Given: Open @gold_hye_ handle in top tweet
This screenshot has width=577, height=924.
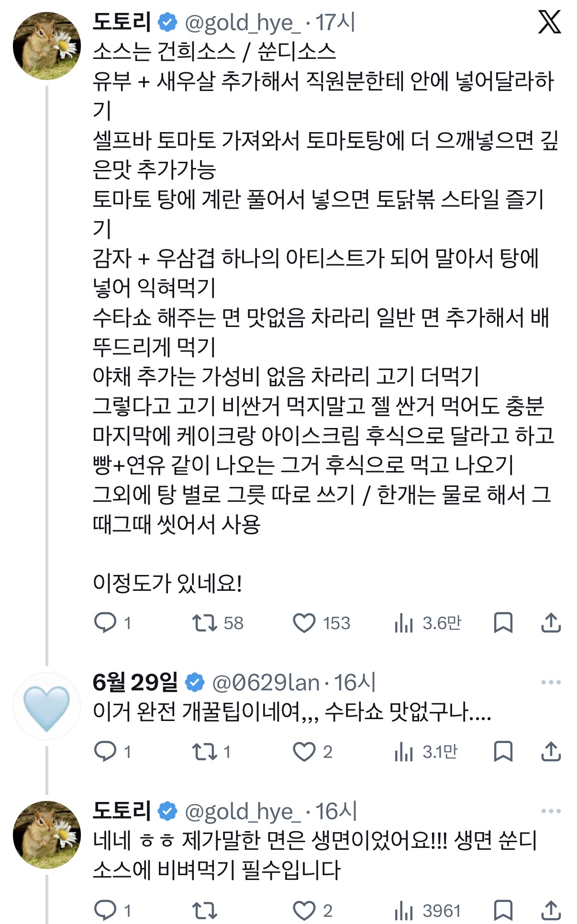Looking at the screenshot, I should point(243,23).
